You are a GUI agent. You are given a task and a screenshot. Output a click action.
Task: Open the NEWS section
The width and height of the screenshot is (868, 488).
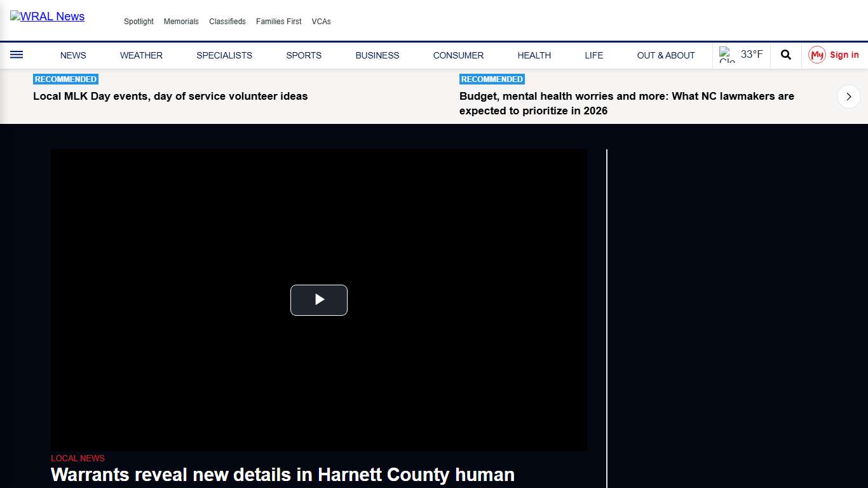72,55
